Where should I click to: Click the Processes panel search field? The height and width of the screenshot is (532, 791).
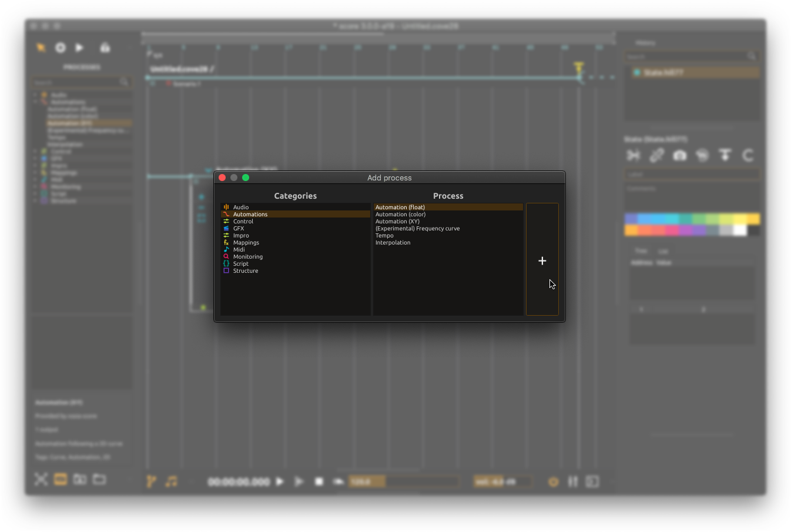tap(81, 82)
